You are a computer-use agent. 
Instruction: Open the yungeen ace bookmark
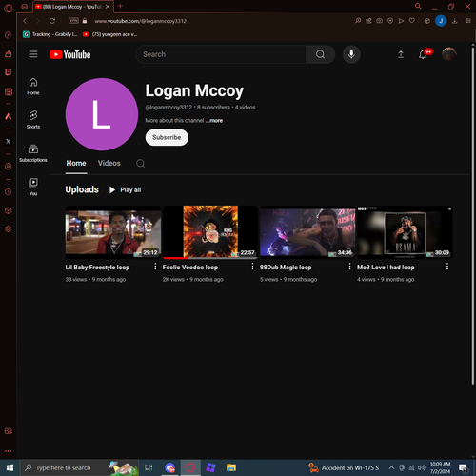[110, 34]
